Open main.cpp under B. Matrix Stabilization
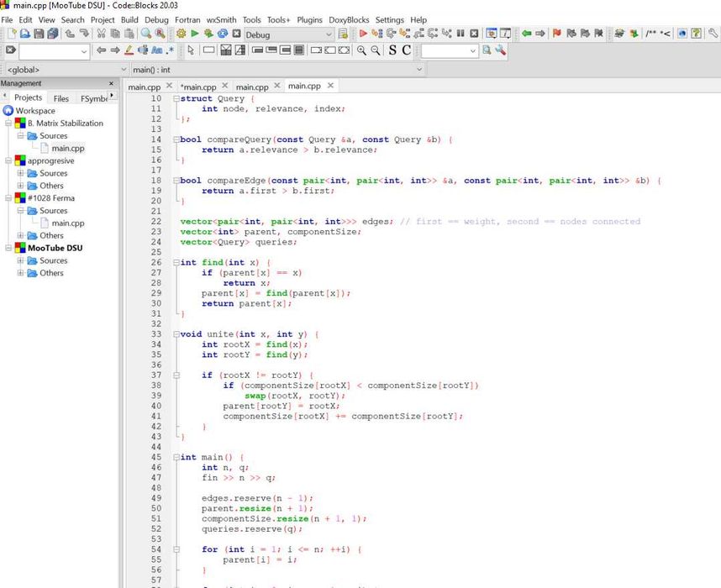721x588 pixels. pyautogui.click(x=67, y=148)
